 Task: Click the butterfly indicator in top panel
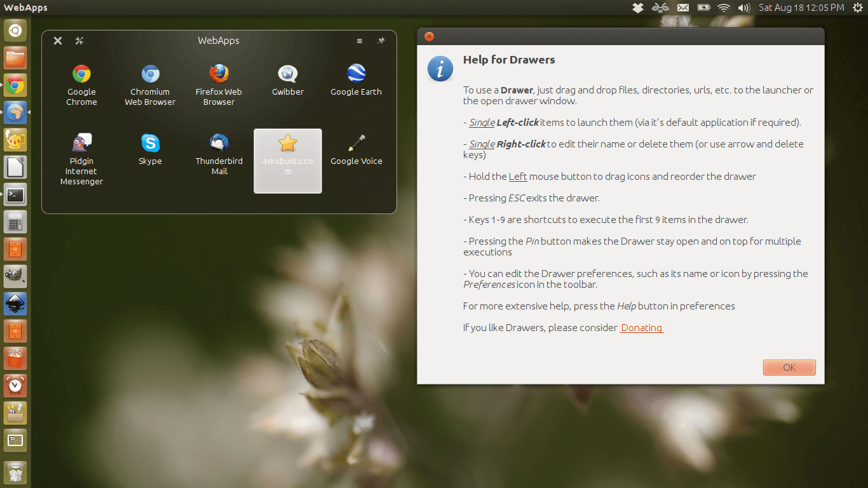661,8
